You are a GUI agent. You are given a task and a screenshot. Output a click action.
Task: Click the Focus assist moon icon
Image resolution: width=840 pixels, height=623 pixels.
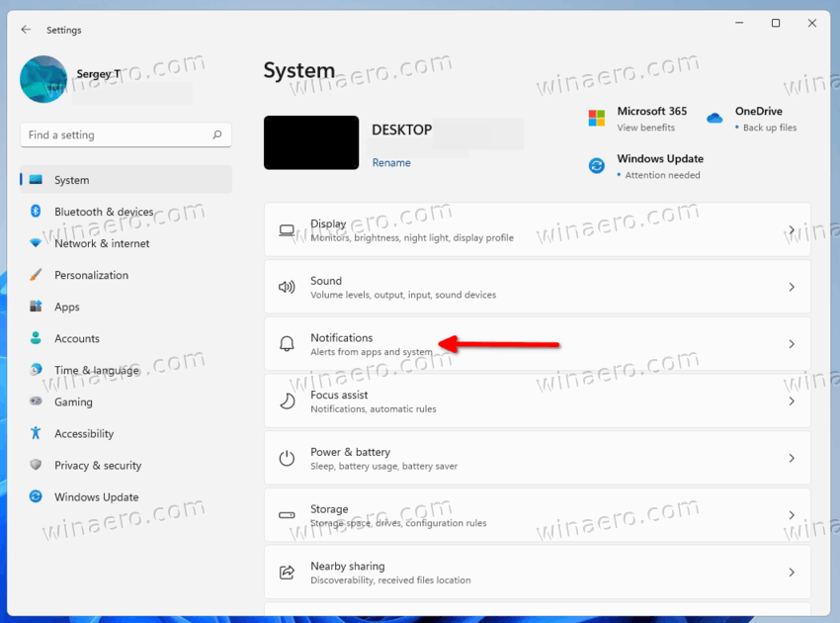click(x=288, y=401)
